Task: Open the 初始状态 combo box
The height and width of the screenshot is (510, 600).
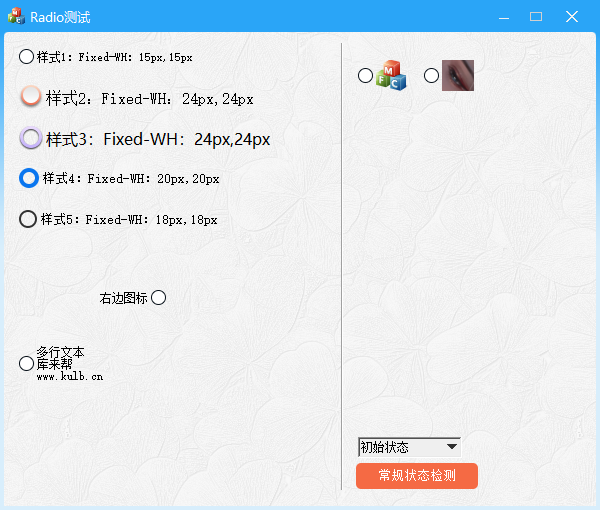Action: click(409, 447)
